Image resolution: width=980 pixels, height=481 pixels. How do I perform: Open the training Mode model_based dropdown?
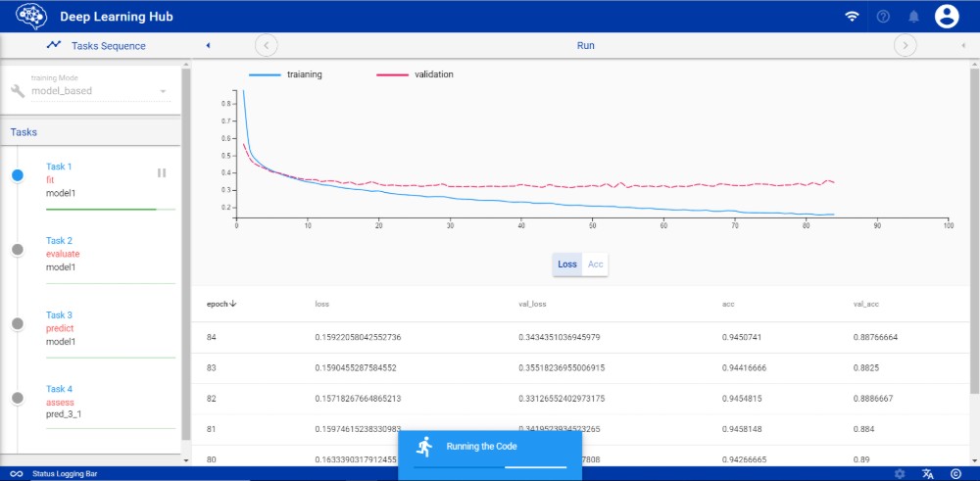98,91
